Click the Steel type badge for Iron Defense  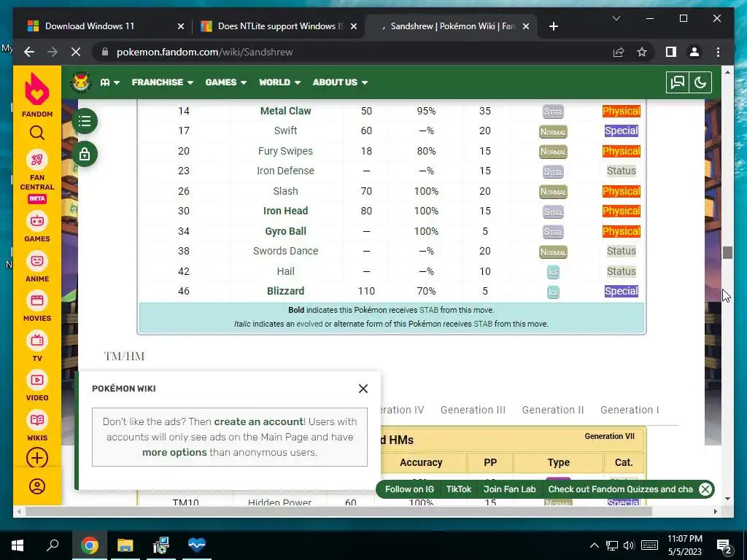pyautogui.click(x=553, y=171)
